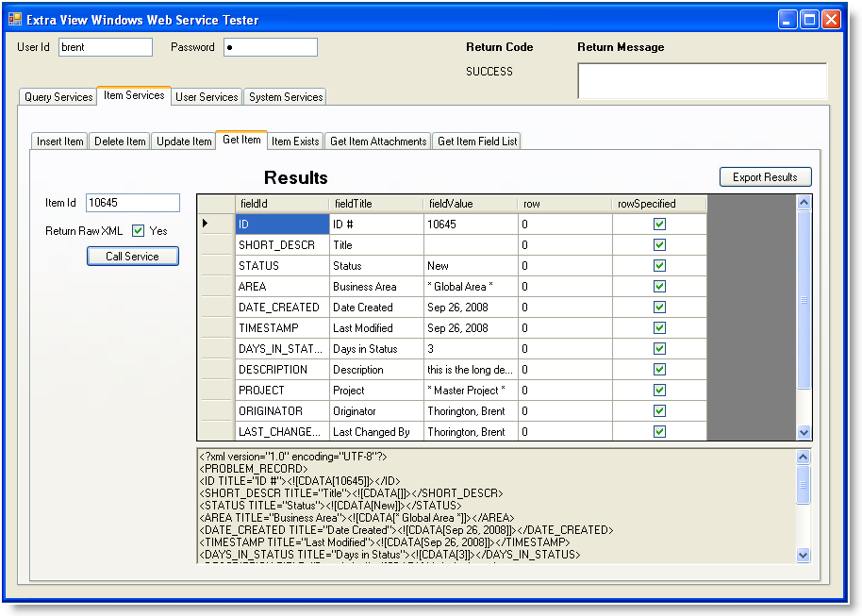This screenshot has height=616, width=862.
Task: Click the * Master Project * value cell
Action: tap(472, 390)
